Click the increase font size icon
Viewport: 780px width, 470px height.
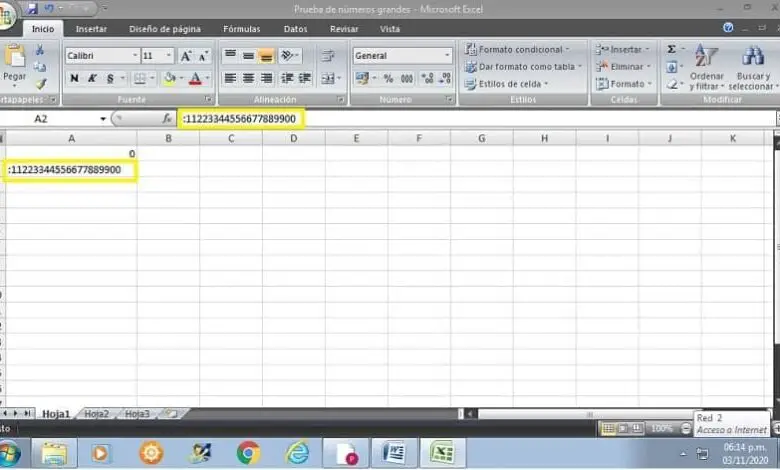(x=186, y=56)
